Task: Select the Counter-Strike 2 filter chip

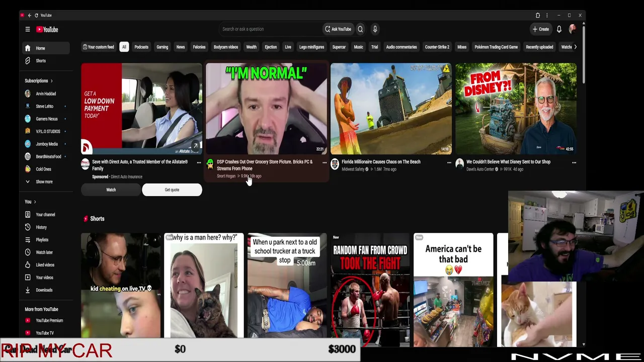Action: (437, 47)
